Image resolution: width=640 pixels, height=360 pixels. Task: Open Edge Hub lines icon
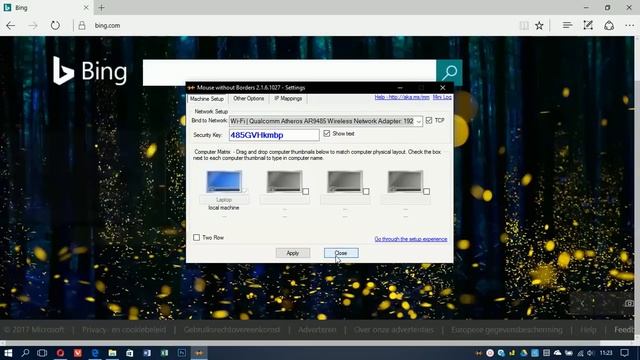[567, 26]
